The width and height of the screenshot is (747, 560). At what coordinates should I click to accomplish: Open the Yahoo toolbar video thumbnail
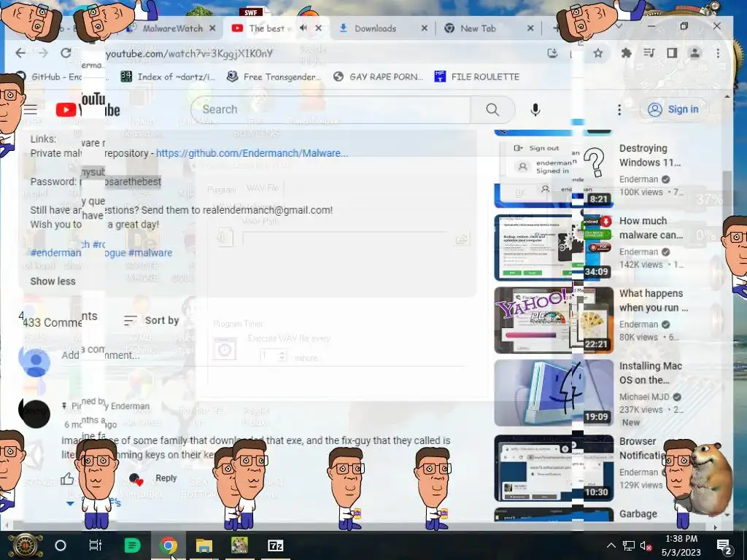(x=554, y=320)
